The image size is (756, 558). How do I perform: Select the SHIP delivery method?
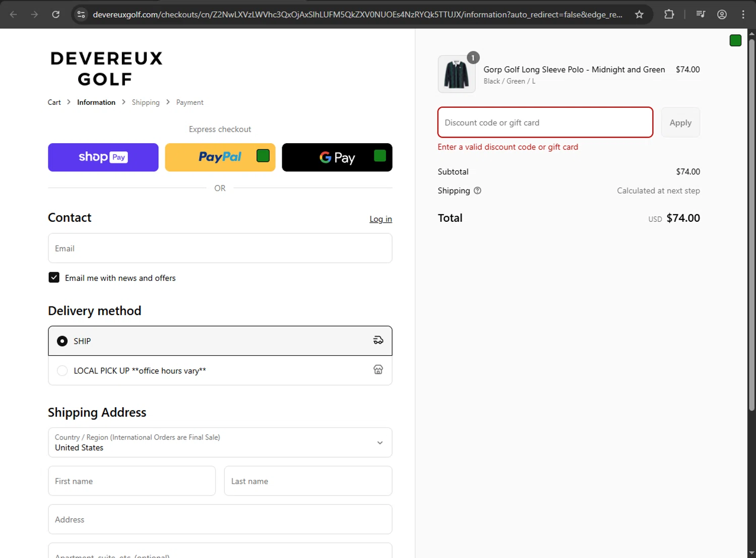click(220, 341)
